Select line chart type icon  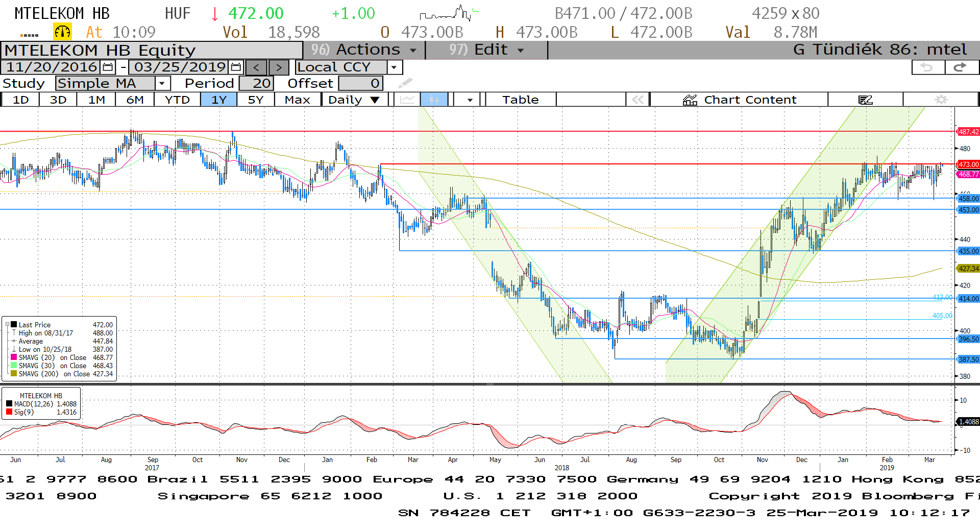tap(407, 100)
